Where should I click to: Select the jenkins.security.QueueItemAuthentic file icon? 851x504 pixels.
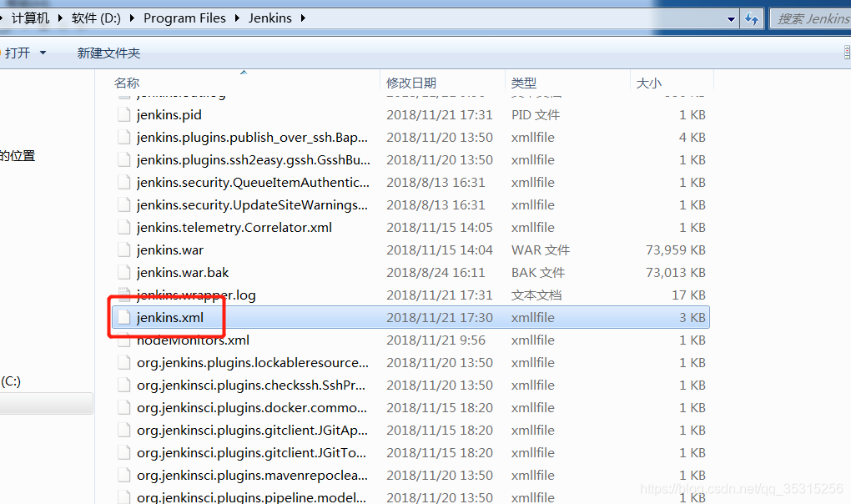[x=124, y=183]
